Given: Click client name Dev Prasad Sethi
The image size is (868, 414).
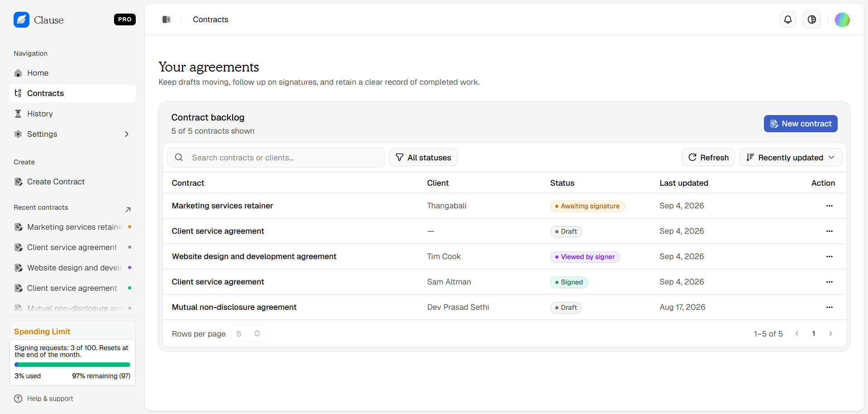Looking at the screenshot, I should coord(458,307).
